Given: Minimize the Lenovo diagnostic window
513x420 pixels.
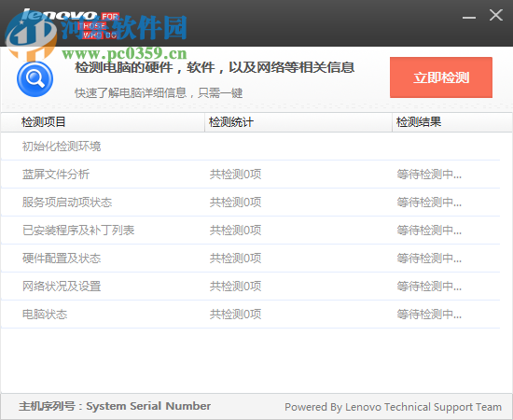Looking at the screenshot, I should tap(469, 17).
